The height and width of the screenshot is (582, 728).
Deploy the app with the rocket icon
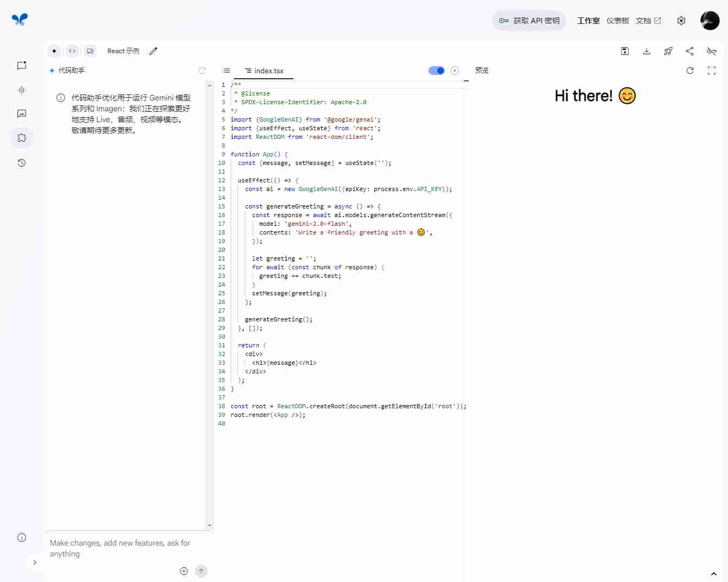tap(668, 51)
